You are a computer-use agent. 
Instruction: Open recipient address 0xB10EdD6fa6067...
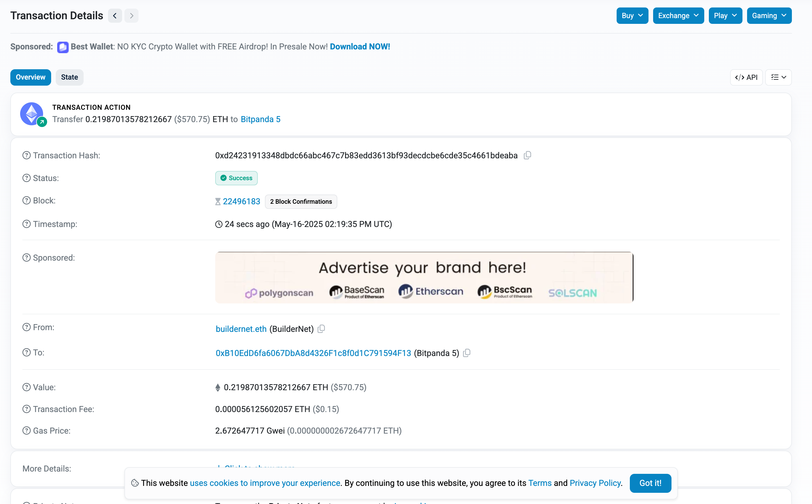pyautogui.click(x=313, y=353)
